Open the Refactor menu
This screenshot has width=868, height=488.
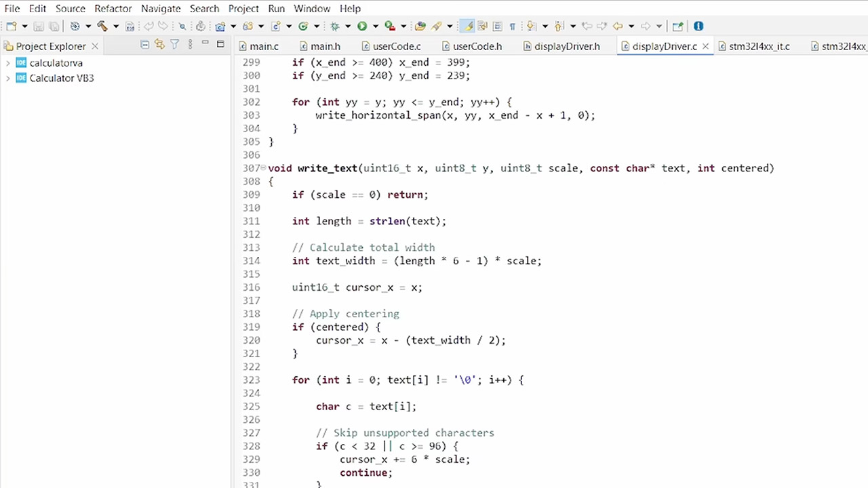click(113, 8)
